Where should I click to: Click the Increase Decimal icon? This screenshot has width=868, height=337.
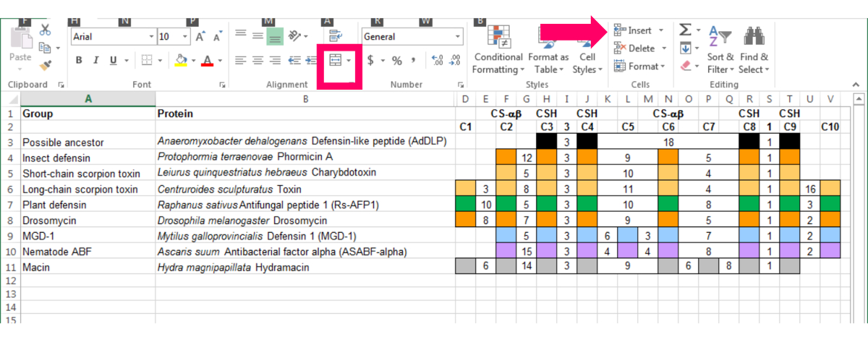click(437, 61)
